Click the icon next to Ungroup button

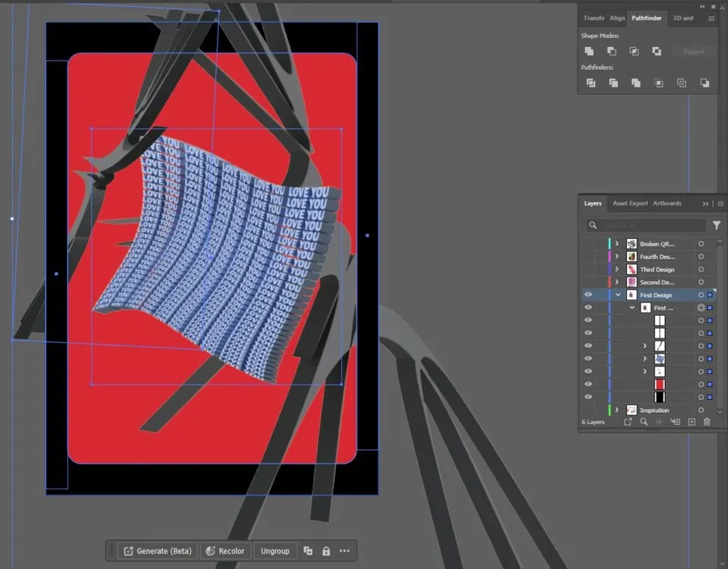tap(307, 551)
